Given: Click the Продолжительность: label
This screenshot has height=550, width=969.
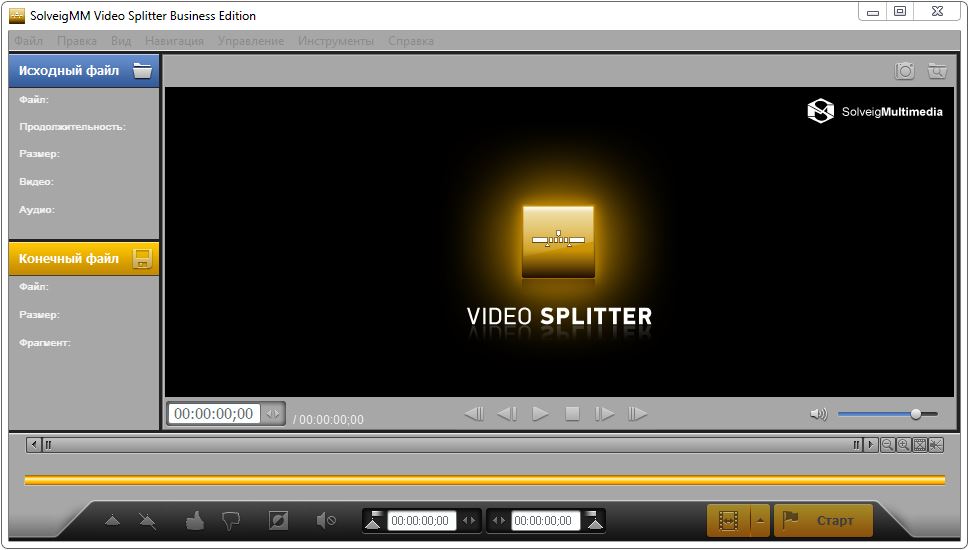Looking at the screenshot, I should coord(72,127).
